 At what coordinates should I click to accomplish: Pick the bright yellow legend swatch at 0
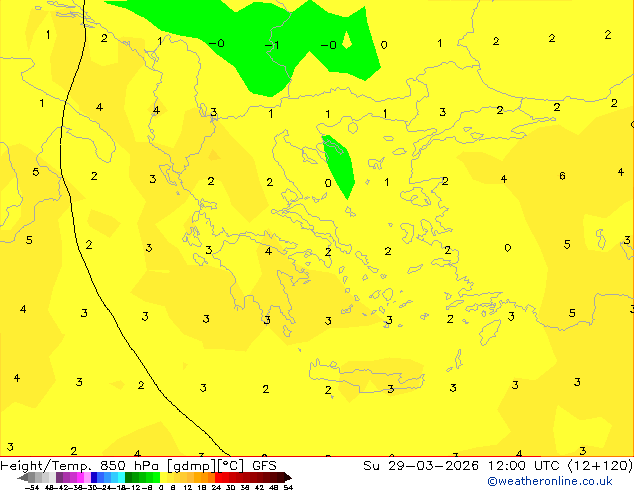[x=163, y=477]
